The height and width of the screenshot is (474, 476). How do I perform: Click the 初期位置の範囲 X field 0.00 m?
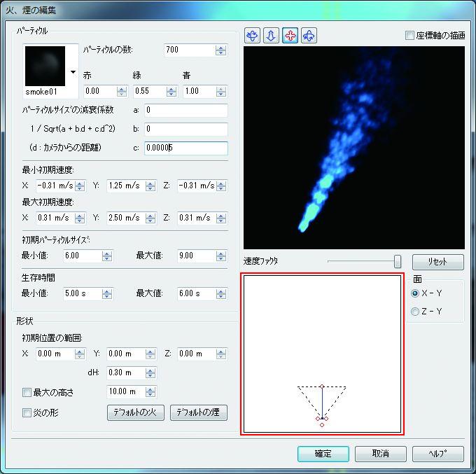55,354
